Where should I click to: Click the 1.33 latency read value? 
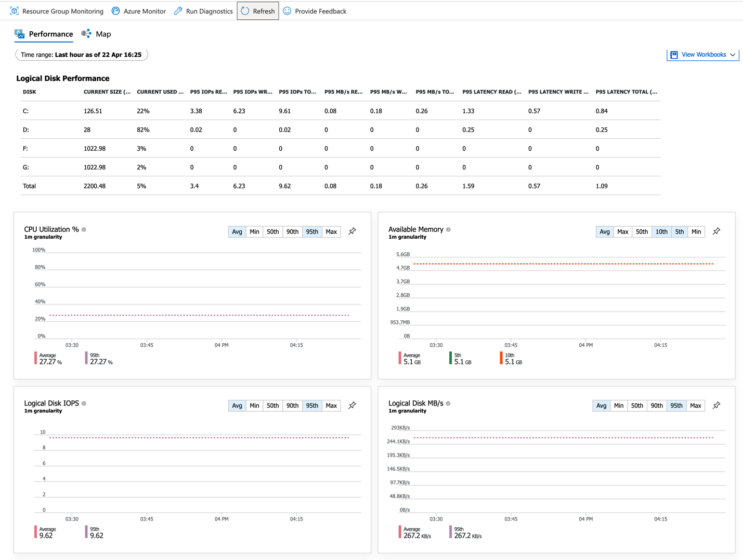(x=468, y=111)
